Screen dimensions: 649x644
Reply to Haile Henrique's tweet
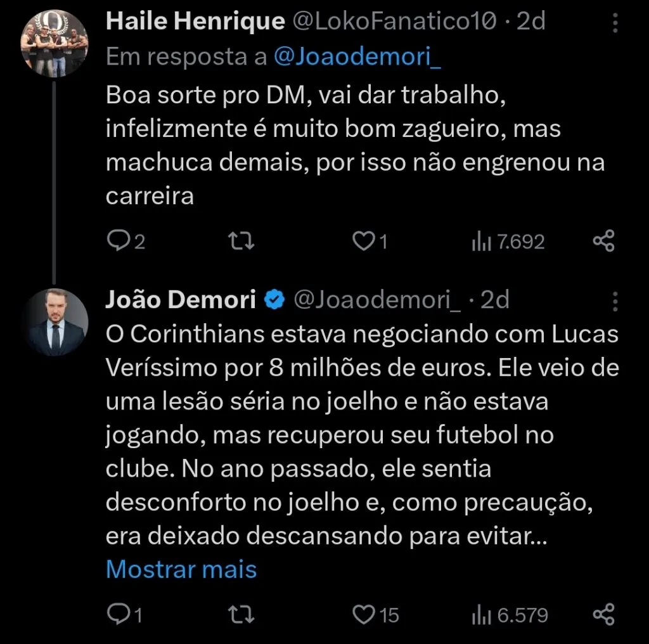coord(122,241)
